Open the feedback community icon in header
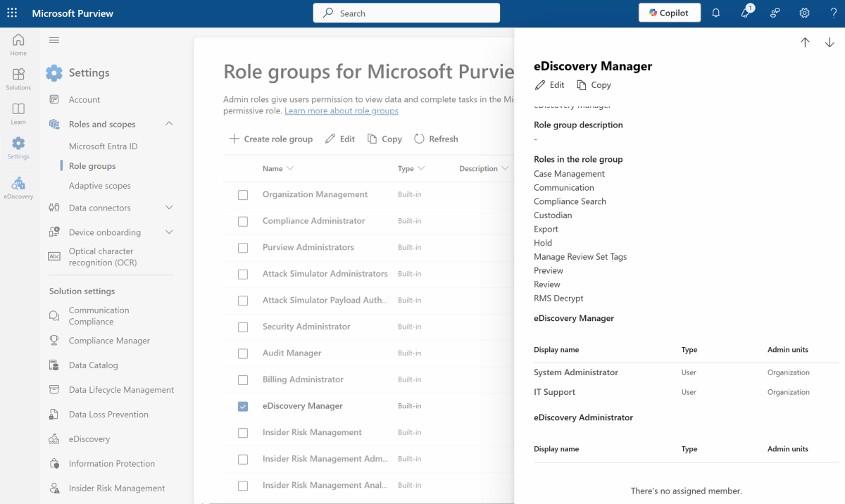 click(775, 13)
